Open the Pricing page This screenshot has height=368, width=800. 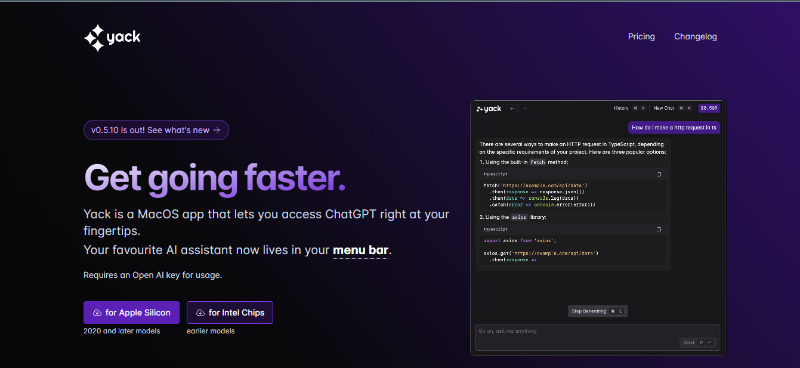click(x=641, y=37)
